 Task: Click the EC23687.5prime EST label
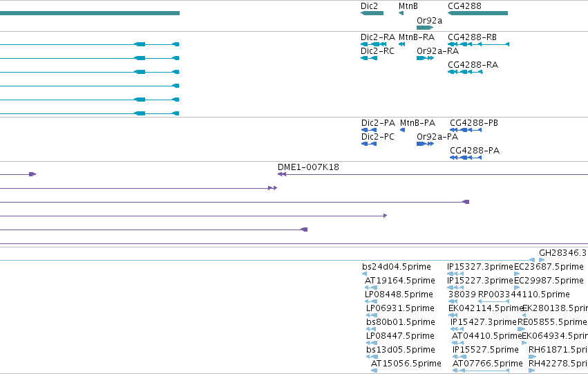point(549,267)
